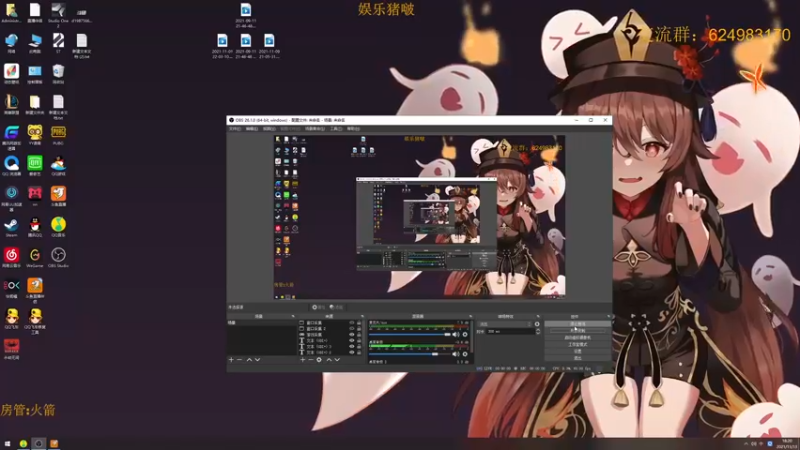Open the 编辑 menu in OBS
The image size is (800, 450).
pyautogui.click(x=252, y=129)
